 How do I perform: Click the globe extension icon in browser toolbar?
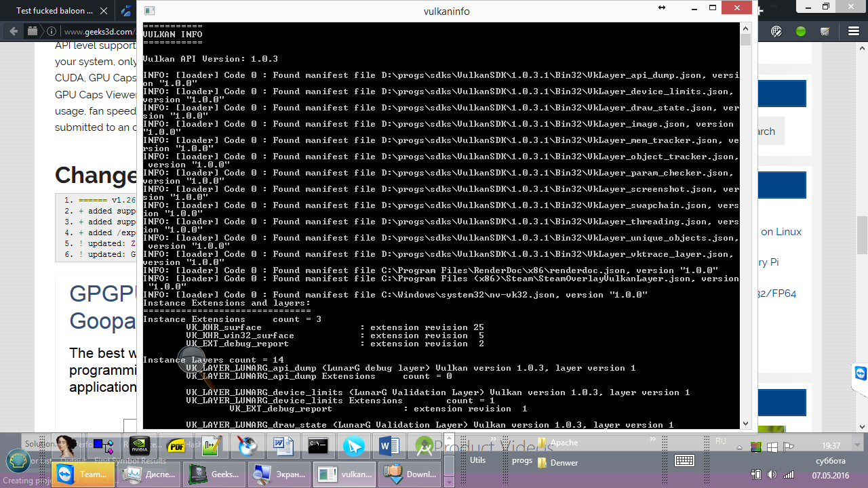click(x=776, y=31)
